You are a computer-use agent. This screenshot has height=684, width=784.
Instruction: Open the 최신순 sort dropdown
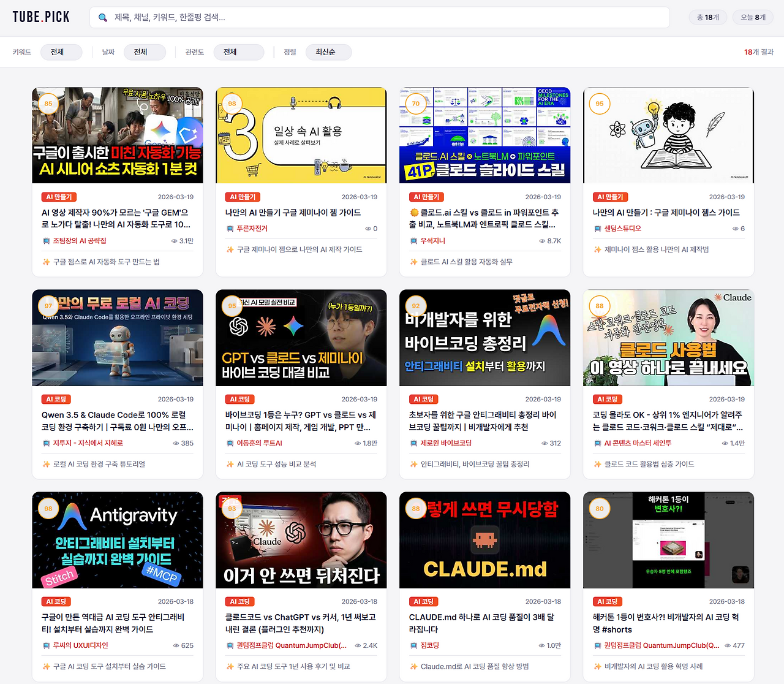pyautogui.click(x=329, y=52)
